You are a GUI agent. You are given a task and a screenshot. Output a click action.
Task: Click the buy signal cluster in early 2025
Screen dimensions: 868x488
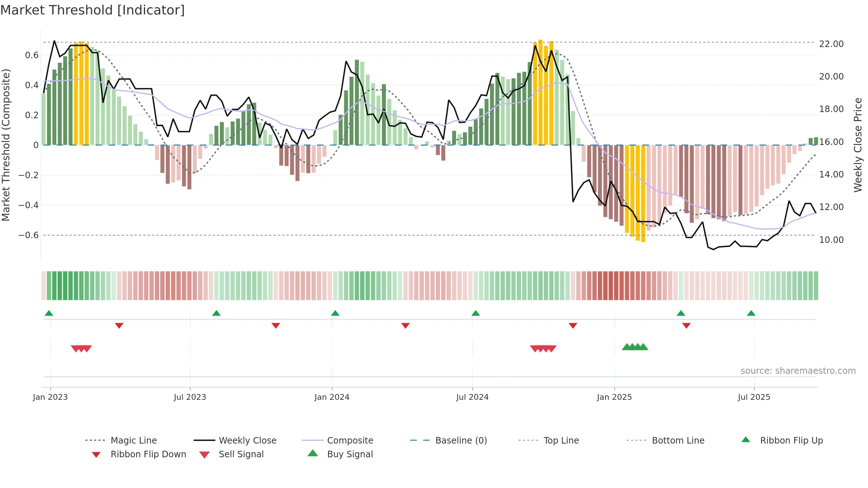635,347
